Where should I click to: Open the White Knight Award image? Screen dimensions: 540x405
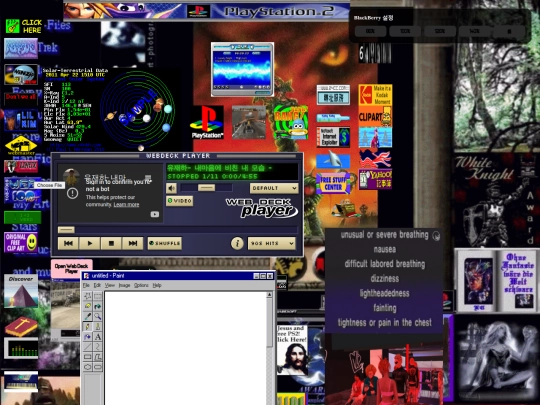495,200
